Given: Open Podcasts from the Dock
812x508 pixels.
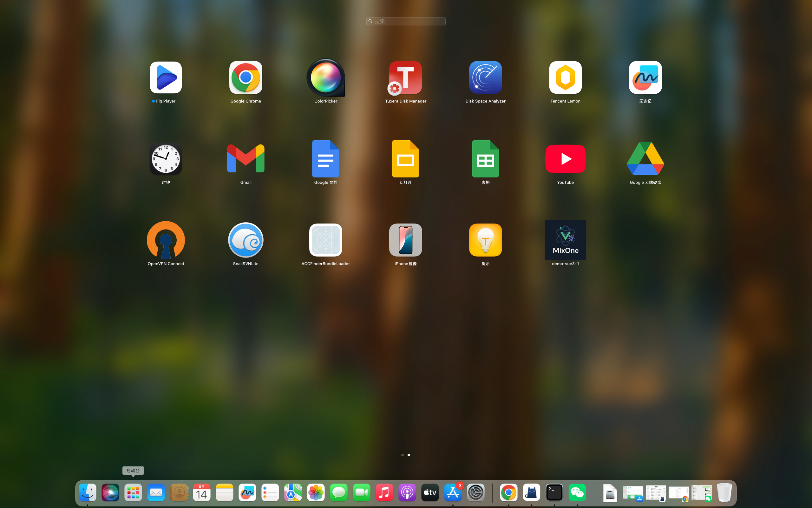Looking at the screenshot, I should (x=407, y=492).
